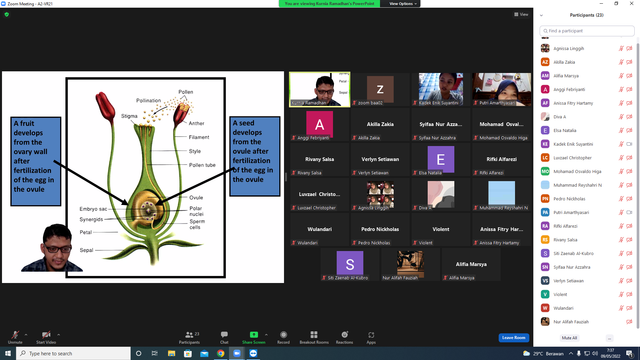
Task: Click the sharing notification banner
Action: click(x=329, y=4)
